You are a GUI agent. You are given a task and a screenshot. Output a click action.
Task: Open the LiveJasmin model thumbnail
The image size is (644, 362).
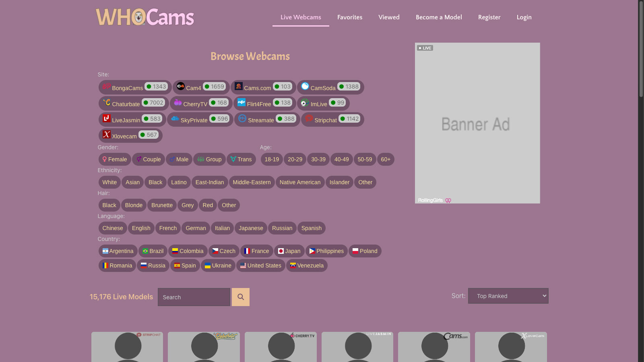(357, 347)
